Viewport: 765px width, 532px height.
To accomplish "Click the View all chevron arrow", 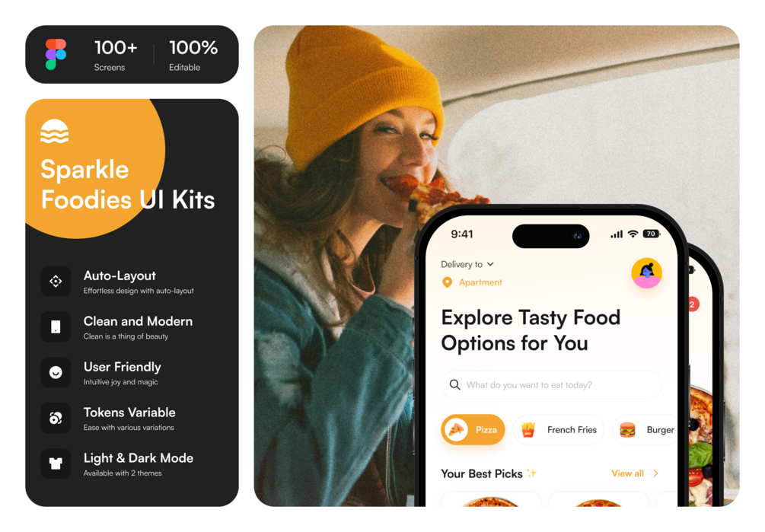I will pos(655,473).
